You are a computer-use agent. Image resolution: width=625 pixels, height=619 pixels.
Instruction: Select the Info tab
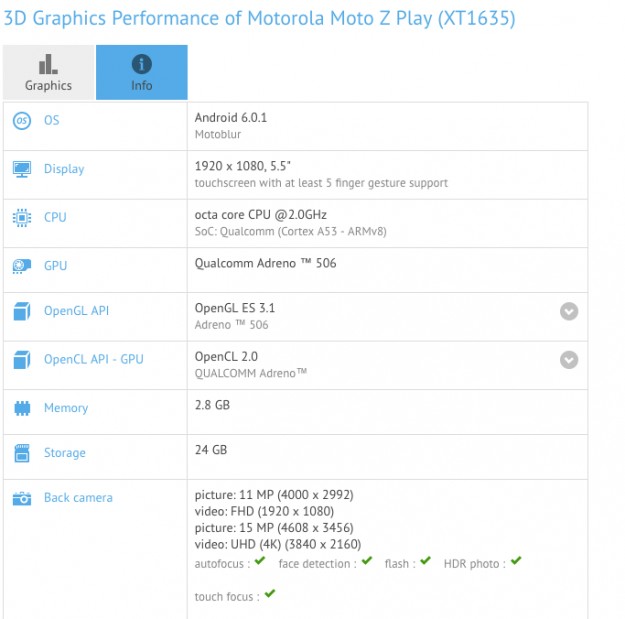click(142, 73)
